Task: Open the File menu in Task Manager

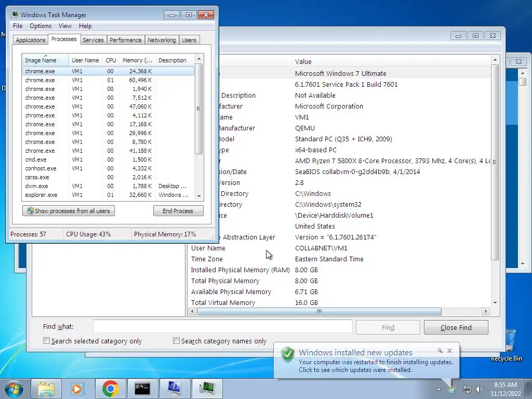Action: (x=18, y=26)
